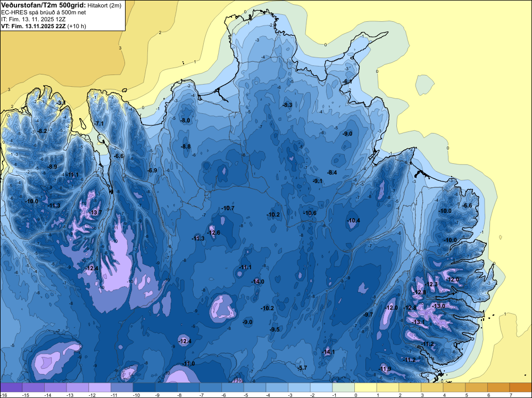
Task: Click the -9.1 temperature label
Action: [x=318, y=181]
